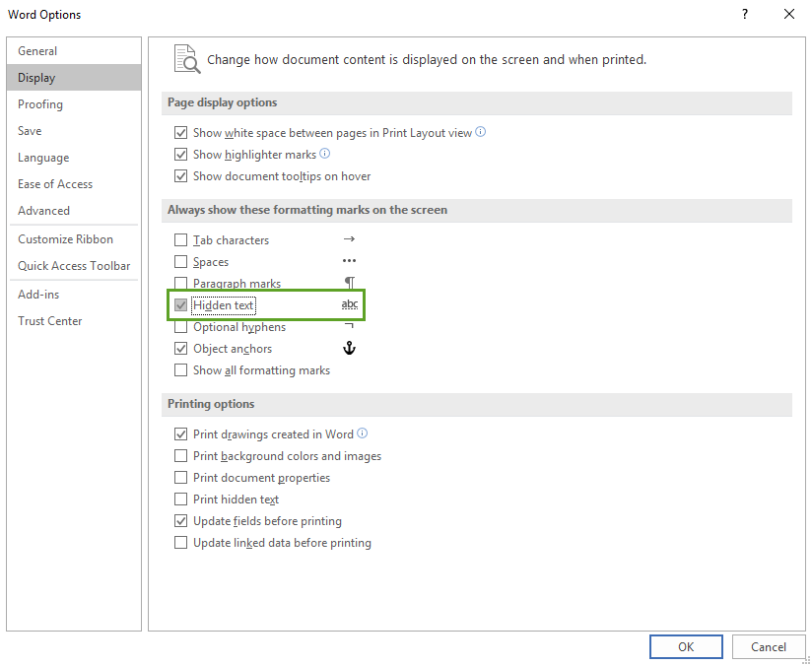Click the object anchor symbol
The width and height of the screenshot is (812, 666).
click(350, 348)
